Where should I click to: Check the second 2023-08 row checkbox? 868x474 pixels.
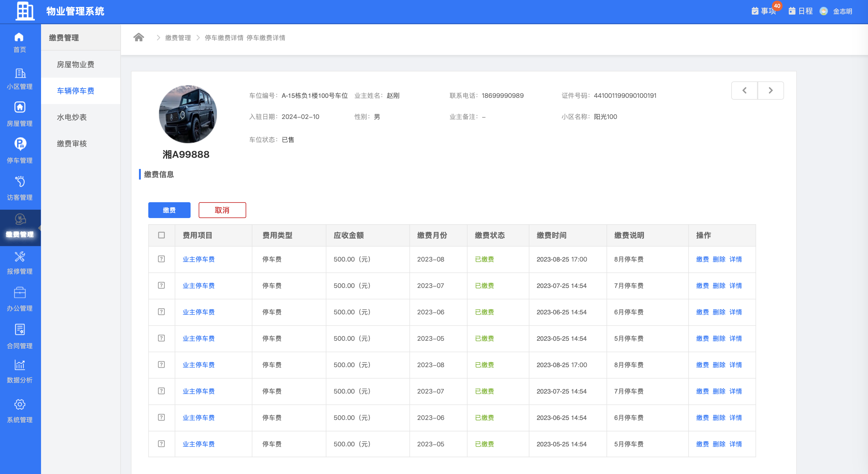pos(161,365)
